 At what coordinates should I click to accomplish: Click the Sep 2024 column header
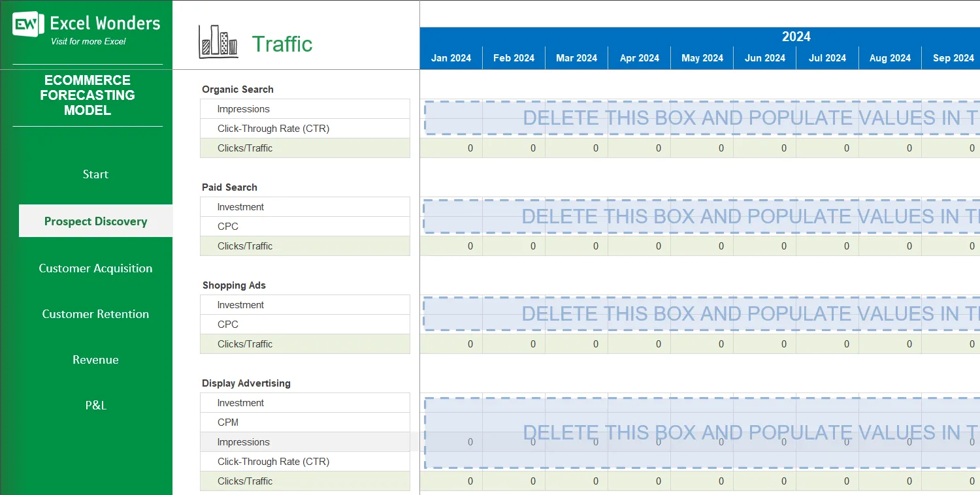point(953,57)
